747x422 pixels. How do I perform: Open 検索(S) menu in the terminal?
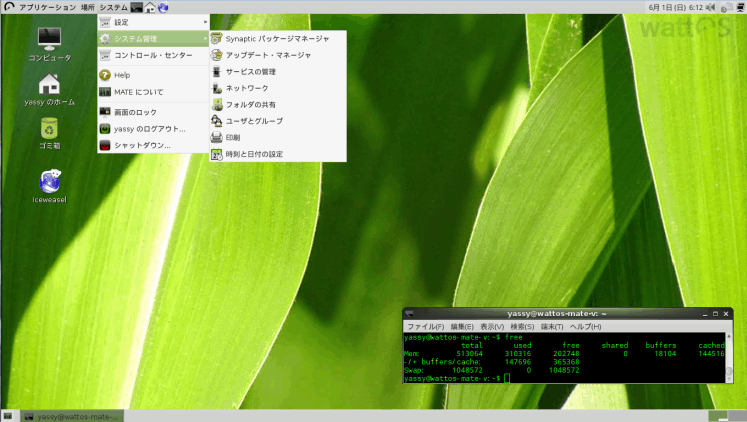pos(522,327)
